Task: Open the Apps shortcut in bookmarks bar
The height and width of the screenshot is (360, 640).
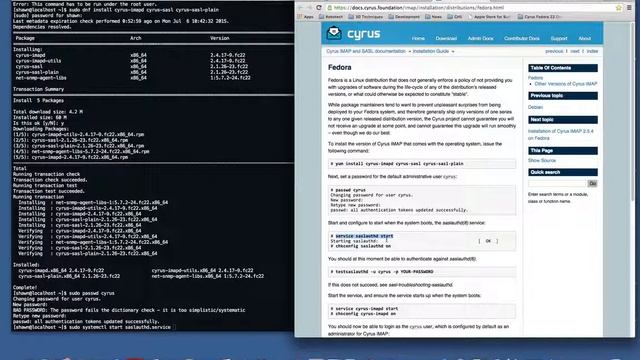Action: 306,17
